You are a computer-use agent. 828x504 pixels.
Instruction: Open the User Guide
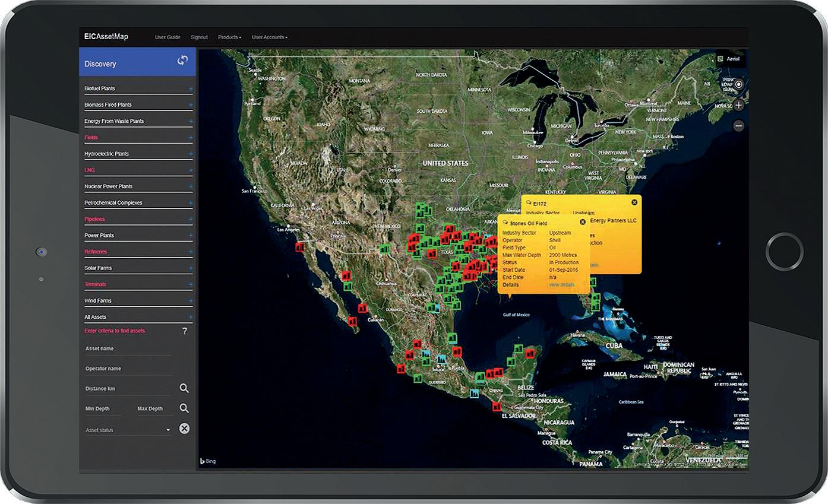(x=168, y=37)
